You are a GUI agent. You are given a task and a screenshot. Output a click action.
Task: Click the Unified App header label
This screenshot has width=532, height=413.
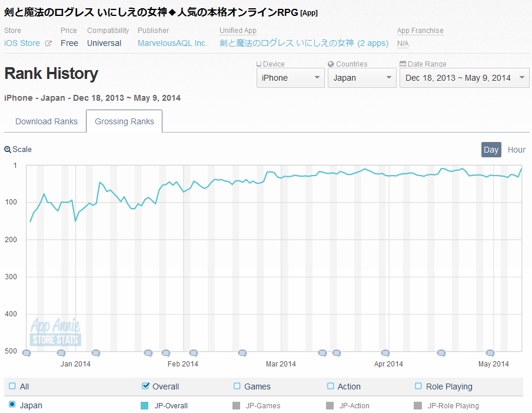click(238, 31)
